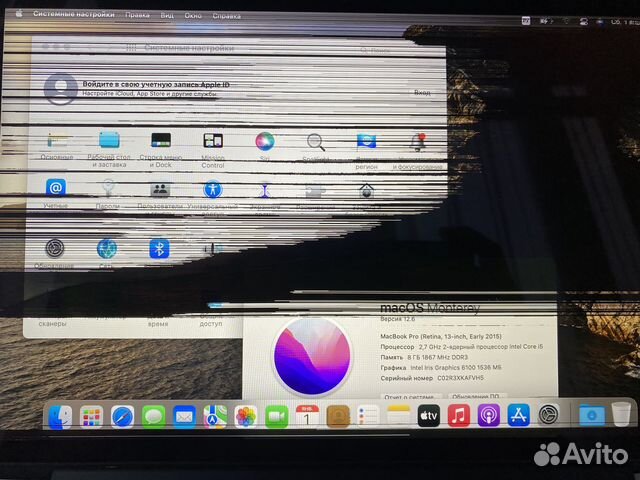The width and height of the screenshot is (640, 480).
Task: Open Music from the Dock
Action: point(459,416)
